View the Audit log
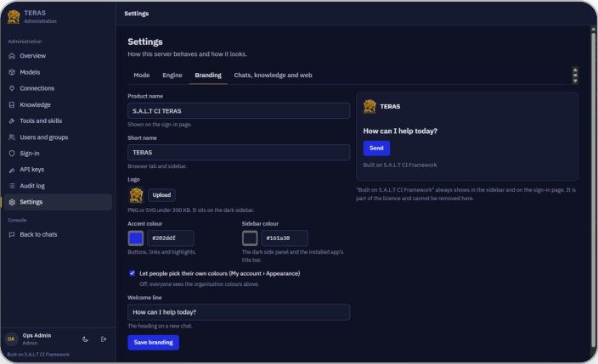This screenshot has height=364, width=598. [x=57, y=186]
